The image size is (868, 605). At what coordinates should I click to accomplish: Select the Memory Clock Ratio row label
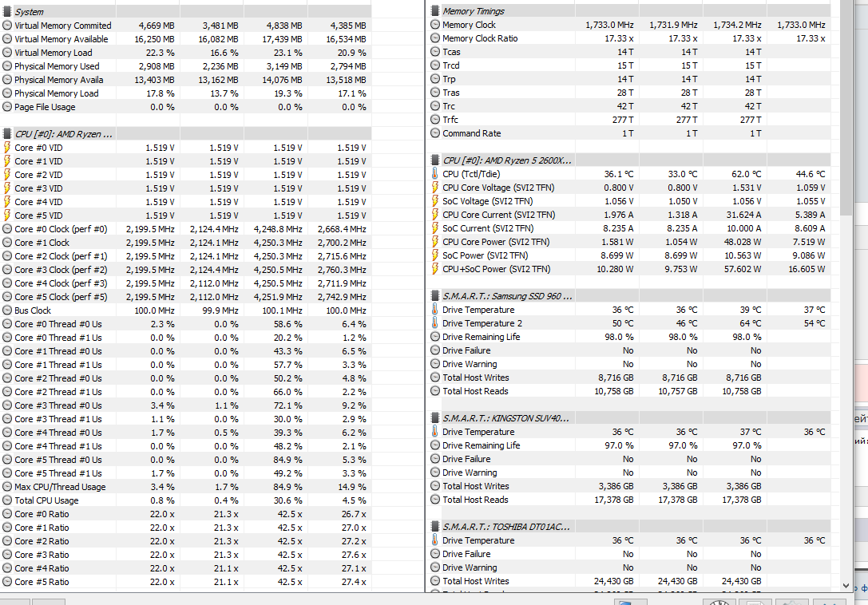tap(480, 38)
